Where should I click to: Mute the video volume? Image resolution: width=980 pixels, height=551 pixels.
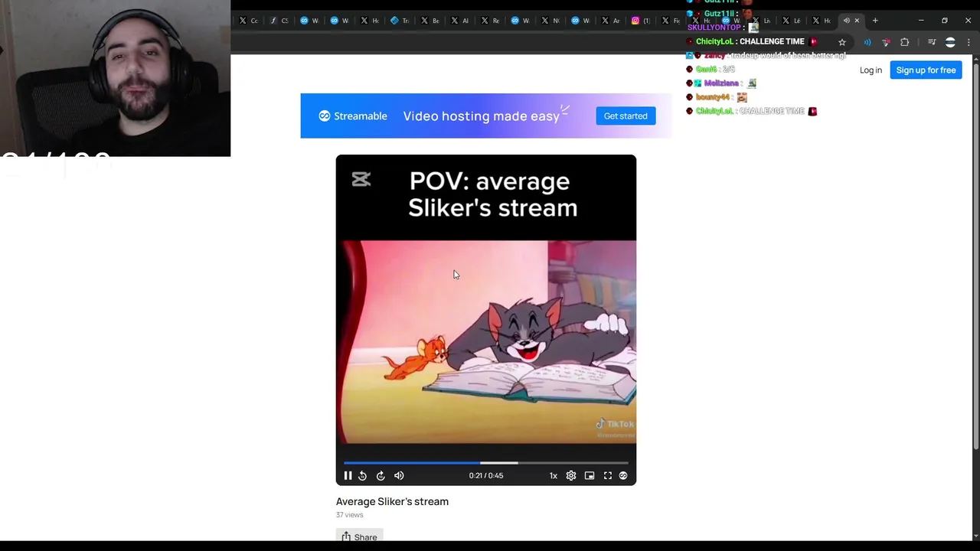pos(399,475)
